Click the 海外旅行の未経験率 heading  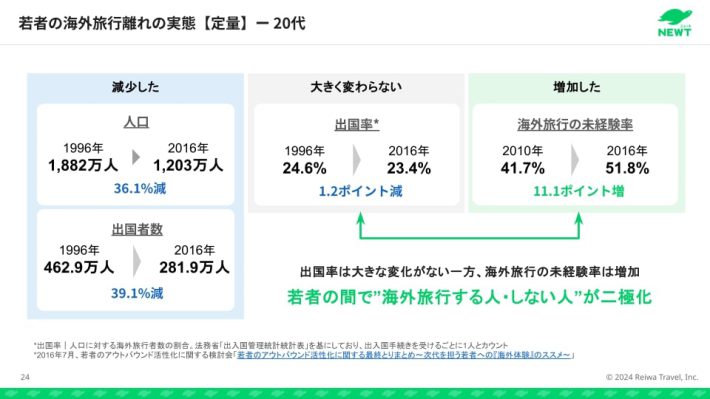pyautogui.click(x=575, y=125)
